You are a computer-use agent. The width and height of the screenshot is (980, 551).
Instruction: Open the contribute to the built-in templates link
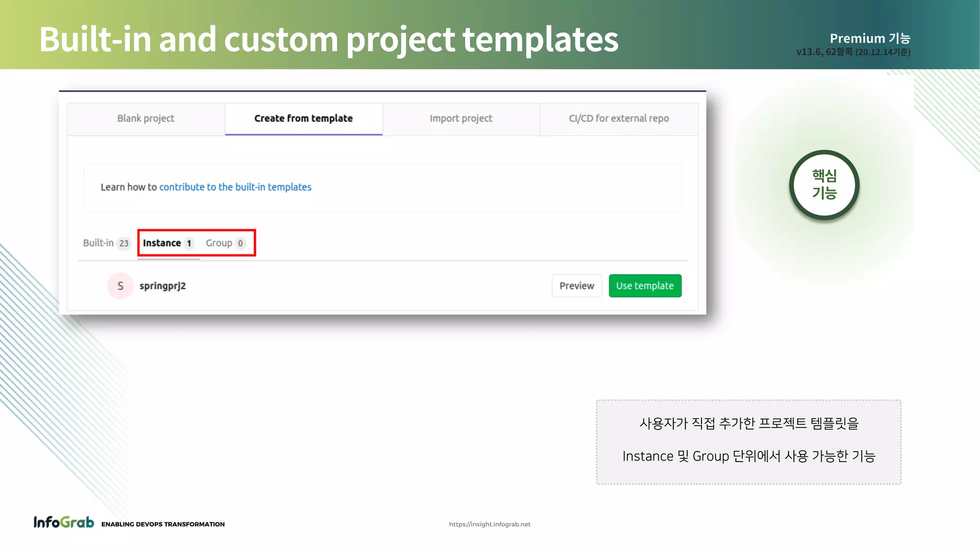click(235, 187)
